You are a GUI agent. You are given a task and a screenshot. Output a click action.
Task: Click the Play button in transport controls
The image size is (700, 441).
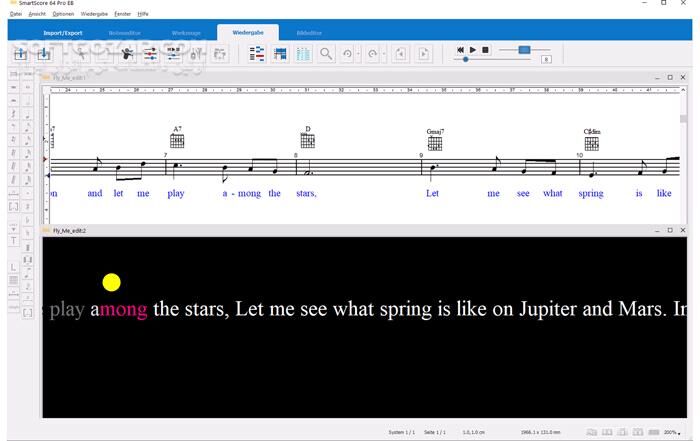(x=473, y=49)
